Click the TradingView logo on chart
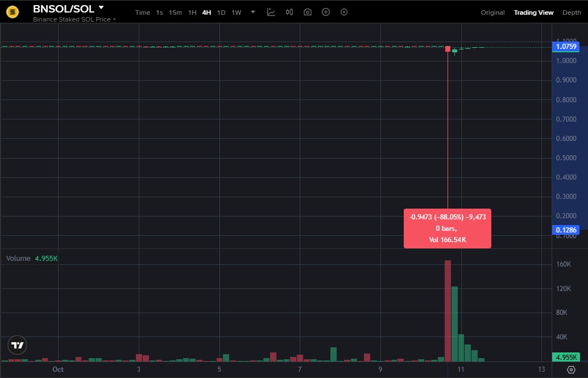 pyautogui.click(x=18, y=345)
